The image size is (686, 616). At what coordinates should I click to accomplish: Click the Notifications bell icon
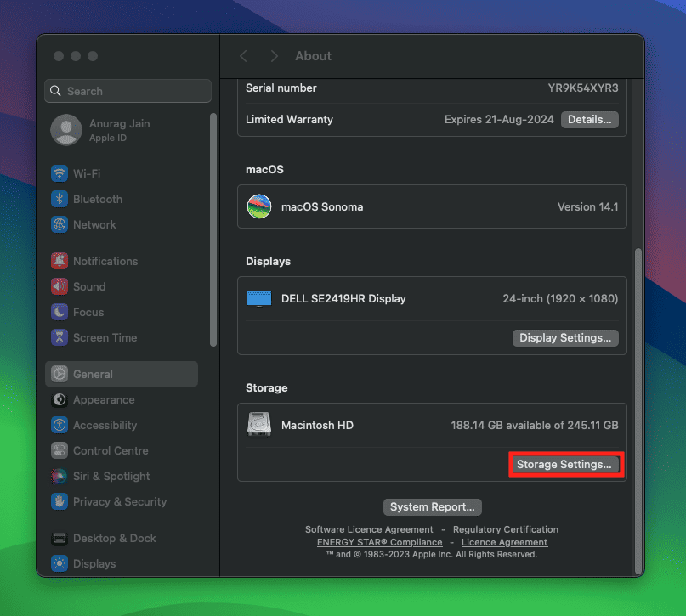60,261
